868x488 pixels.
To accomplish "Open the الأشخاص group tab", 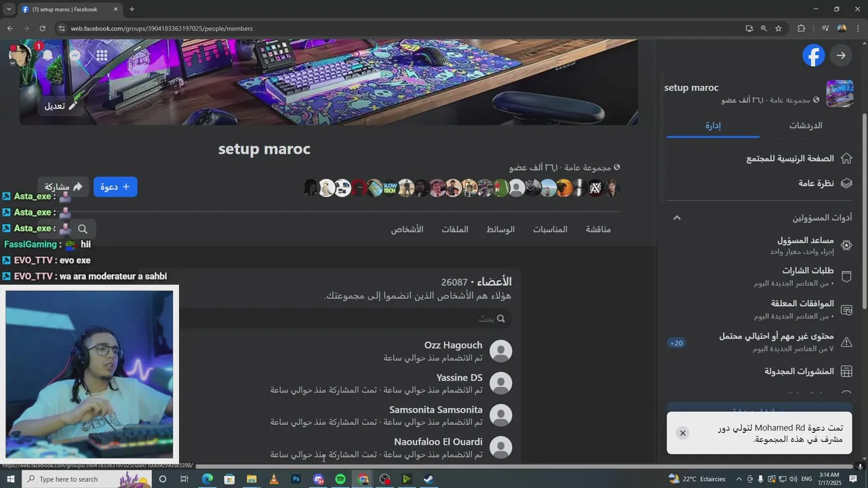I will [407, 229].
